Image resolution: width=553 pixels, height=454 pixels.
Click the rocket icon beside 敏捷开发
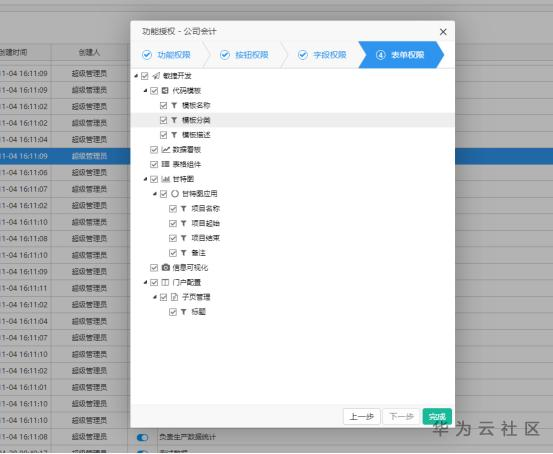[156, 76]
